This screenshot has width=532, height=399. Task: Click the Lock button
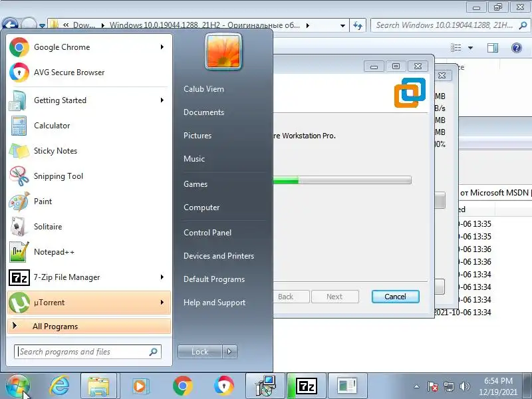point(200,352)
